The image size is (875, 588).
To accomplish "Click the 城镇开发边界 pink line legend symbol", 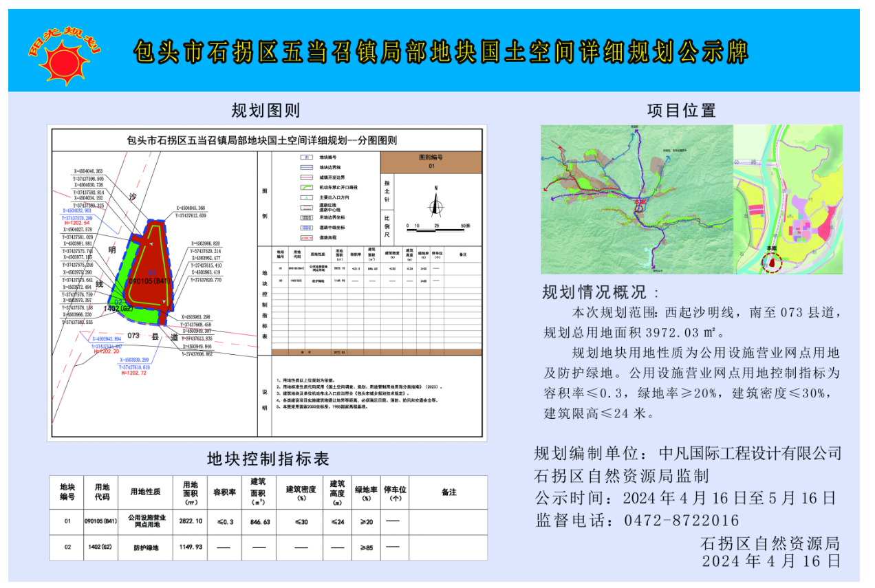I will click(x=307, y=177).
